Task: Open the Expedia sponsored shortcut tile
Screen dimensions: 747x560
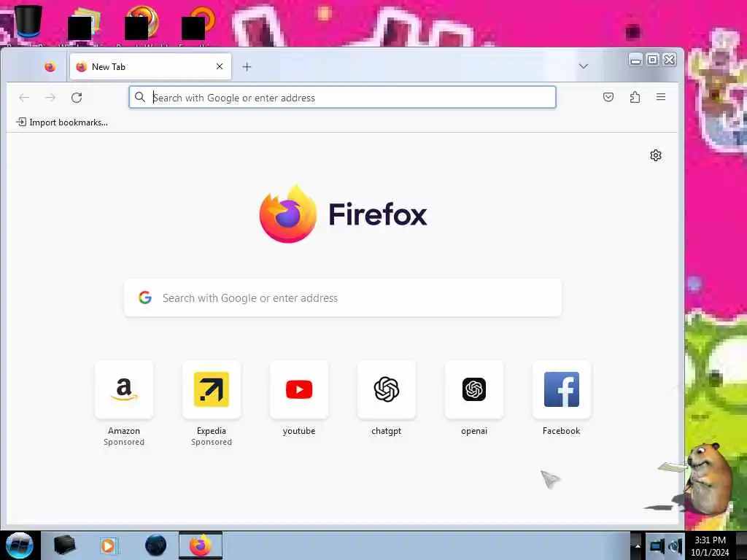Action: pyautogui.click(x=212, y=389)
